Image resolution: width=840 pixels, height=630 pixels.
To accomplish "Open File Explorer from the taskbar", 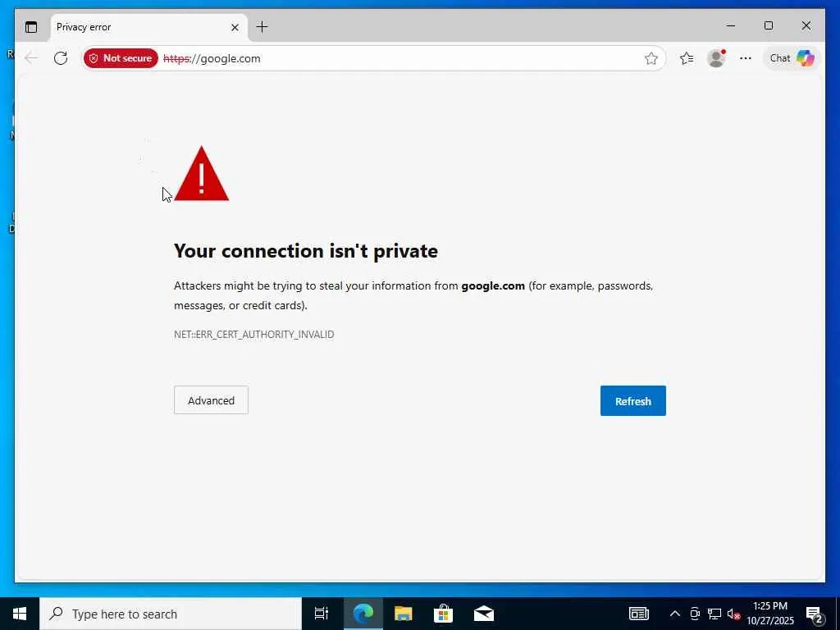I will point(403,614).
